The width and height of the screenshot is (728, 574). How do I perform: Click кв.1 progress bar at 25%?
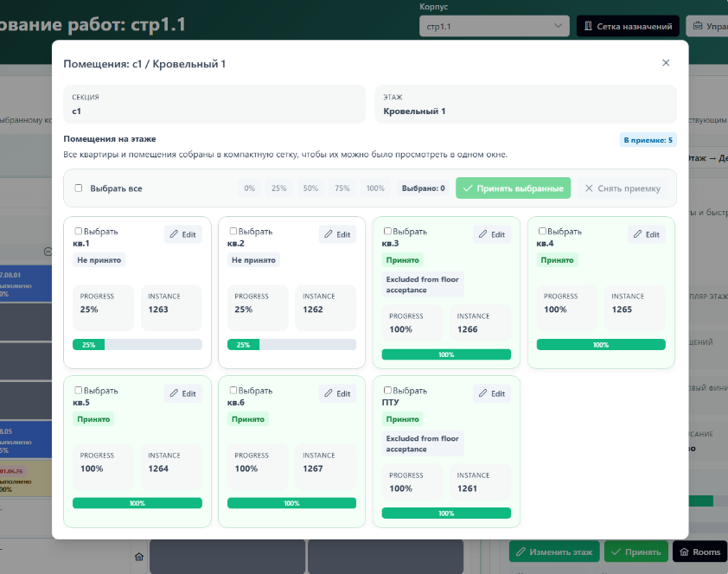[137, 344]
